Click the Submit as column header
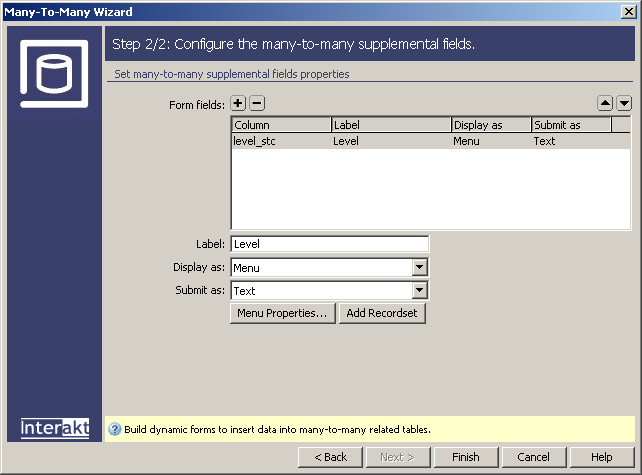The image size is (642, 475). click(570, 125)
